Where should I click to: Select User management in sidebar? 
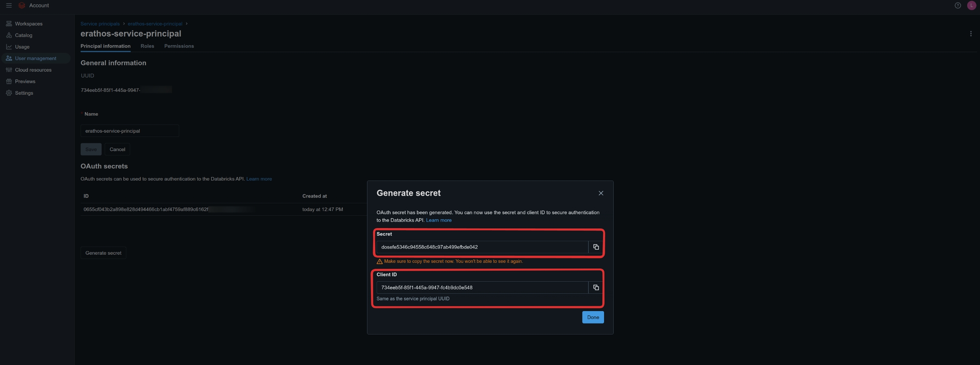click(x=36, y=58)
